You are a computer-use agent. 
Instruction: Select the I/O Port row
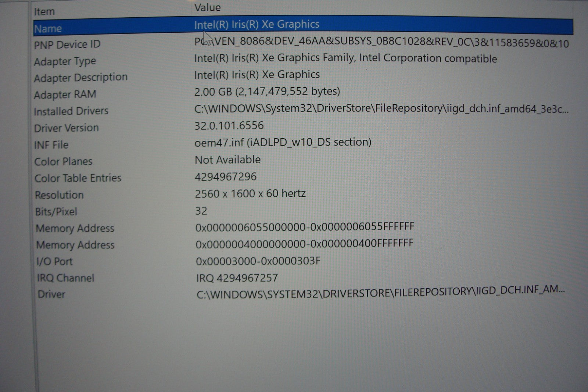click(x=54, y=261)
